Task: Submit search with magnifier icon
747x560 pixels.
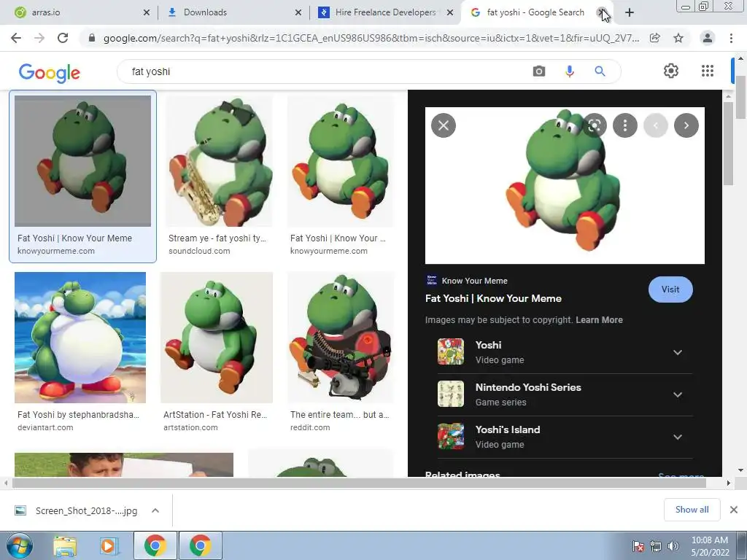Action: [600, 71]
